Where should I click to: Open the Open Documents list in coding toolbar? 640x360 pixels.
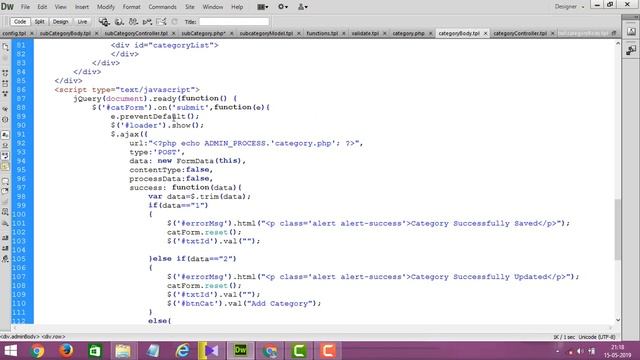5,47
